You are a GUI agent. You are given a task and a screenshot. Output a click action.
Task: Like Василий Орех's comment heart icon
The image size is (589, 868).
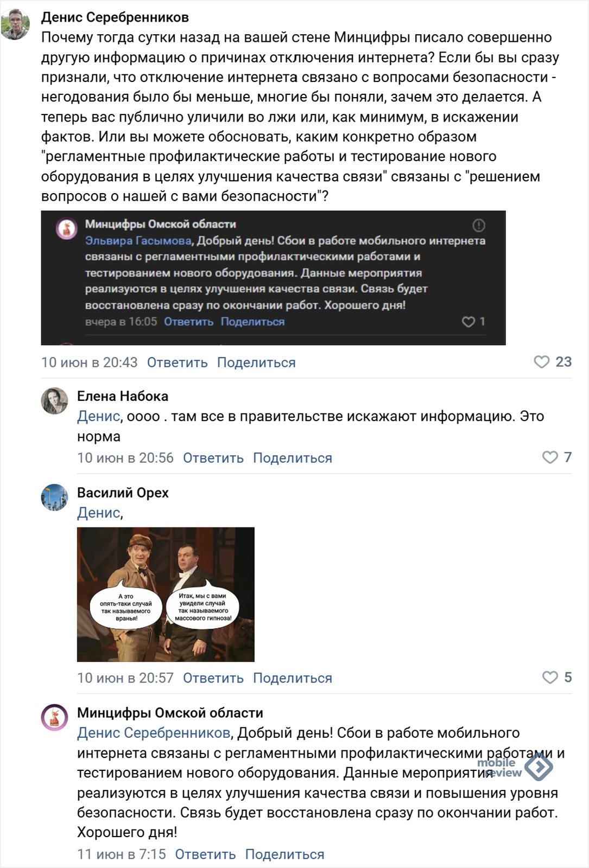click(550, 677)
